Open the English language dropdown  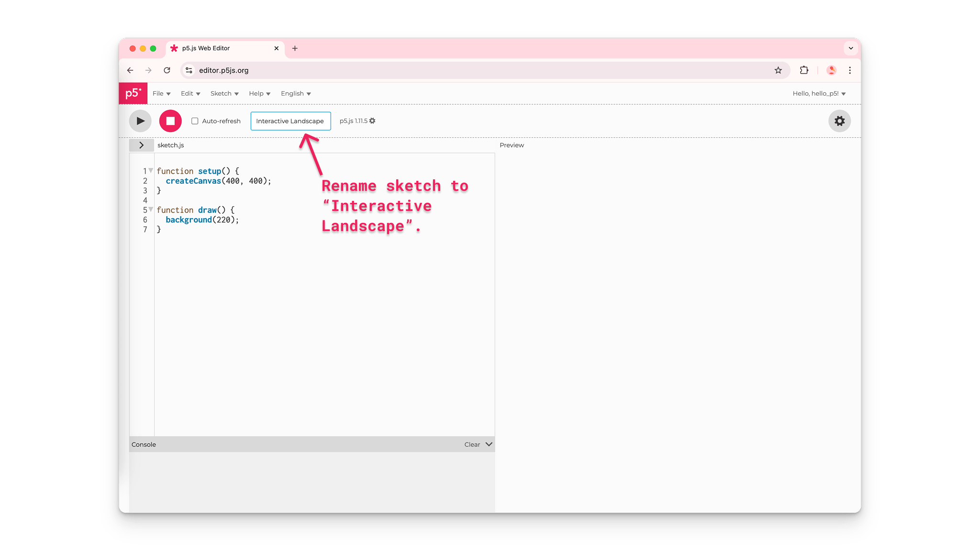295,93
